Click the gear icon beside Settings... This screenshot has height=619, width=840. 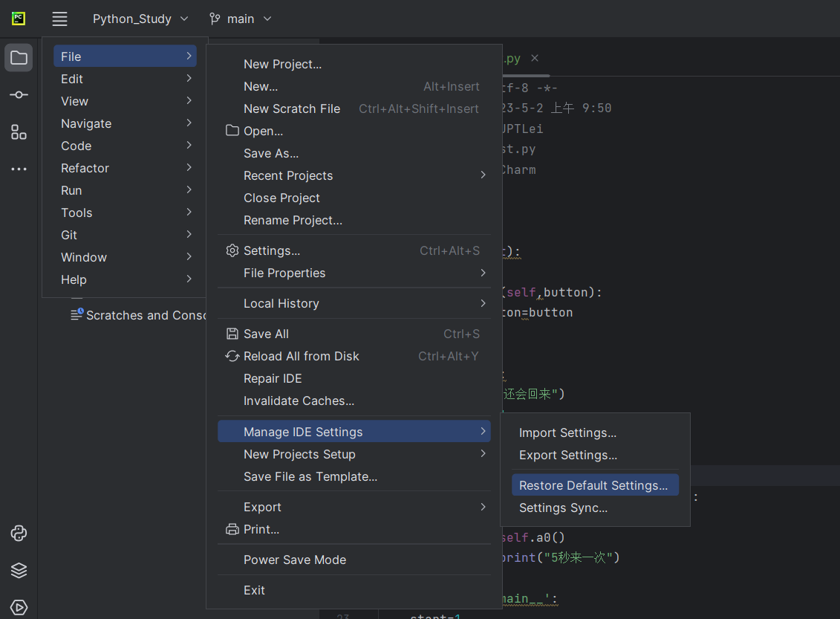(x=232, y=250)
